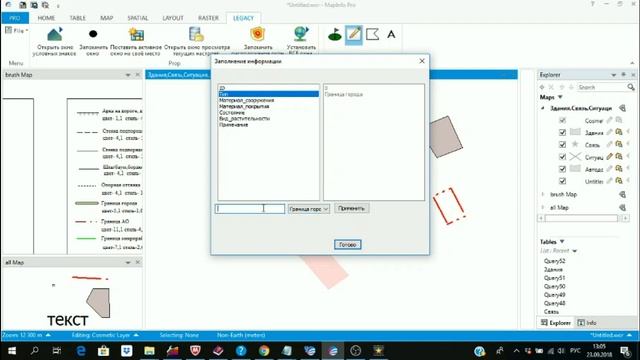Toggle visibility checkbox of Untitled layer
The image size is (640, 360).
pos(562,181)
